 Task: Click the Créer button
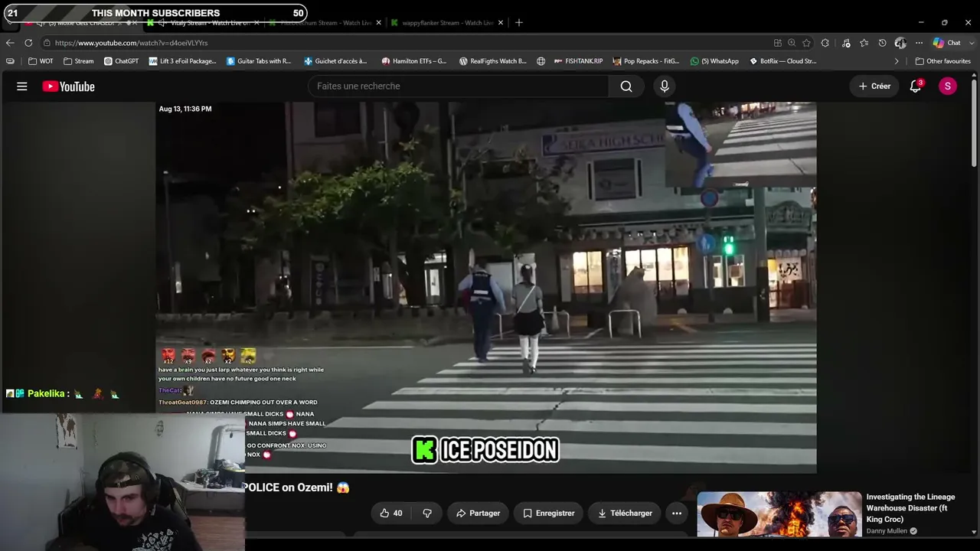(x=874, y=86)
